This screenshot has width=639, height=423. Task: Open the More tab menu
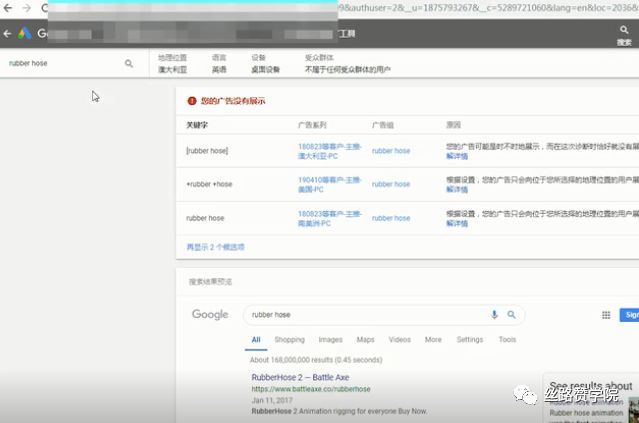pos(433,339)
